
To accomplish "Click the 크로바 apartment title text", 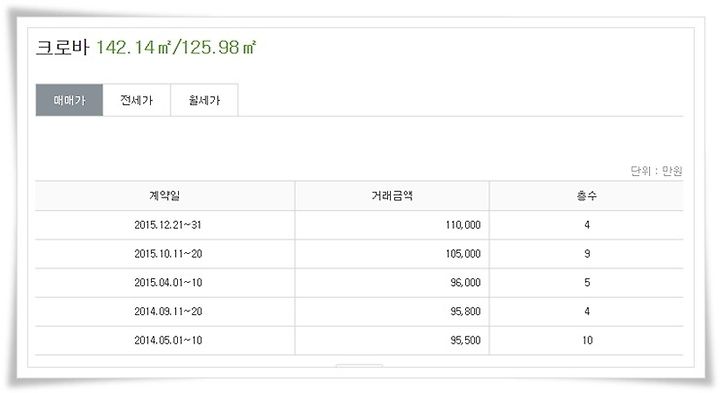I will pyautogui.click(x=62, y=48).
